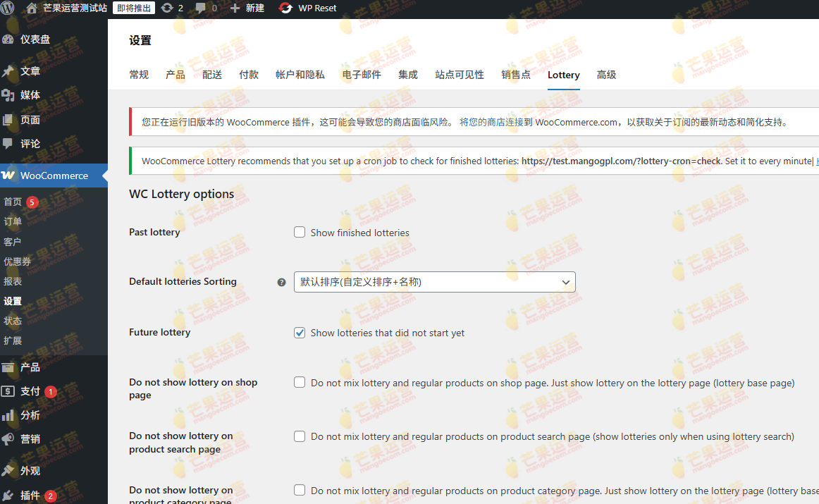Click the 外观 paintbrush icon
Image resolution: width=819 pixels, height=504 pixels.
(8, 471)
